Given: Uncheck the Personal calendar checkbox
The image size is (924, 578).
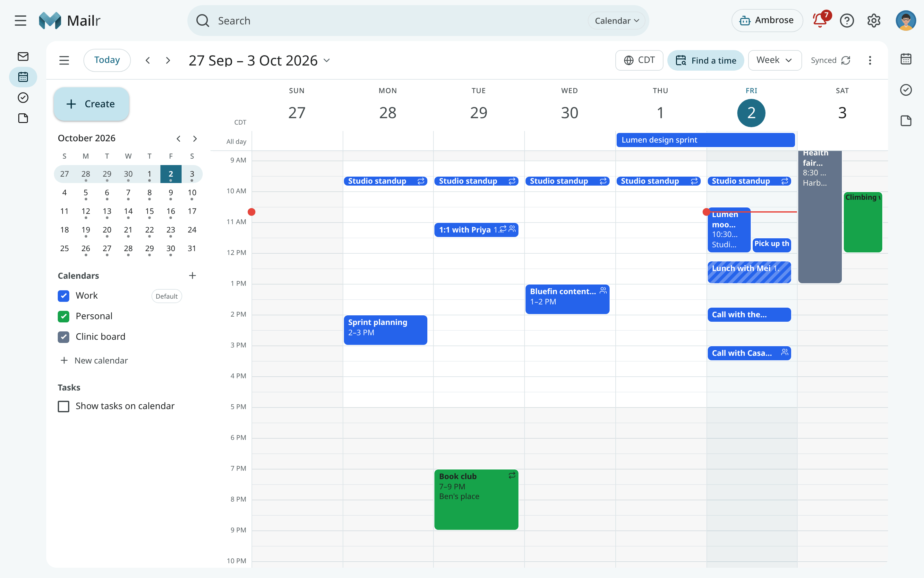Looking at the screenshot, I should [64, 317].
